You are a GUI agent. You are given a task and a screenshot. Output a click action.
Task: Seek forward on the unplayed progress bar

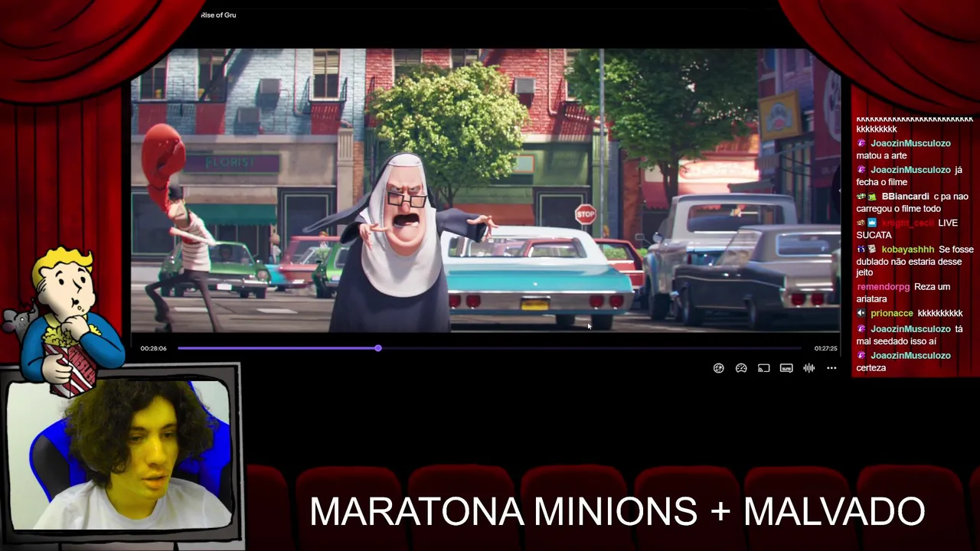pos(591,348)
